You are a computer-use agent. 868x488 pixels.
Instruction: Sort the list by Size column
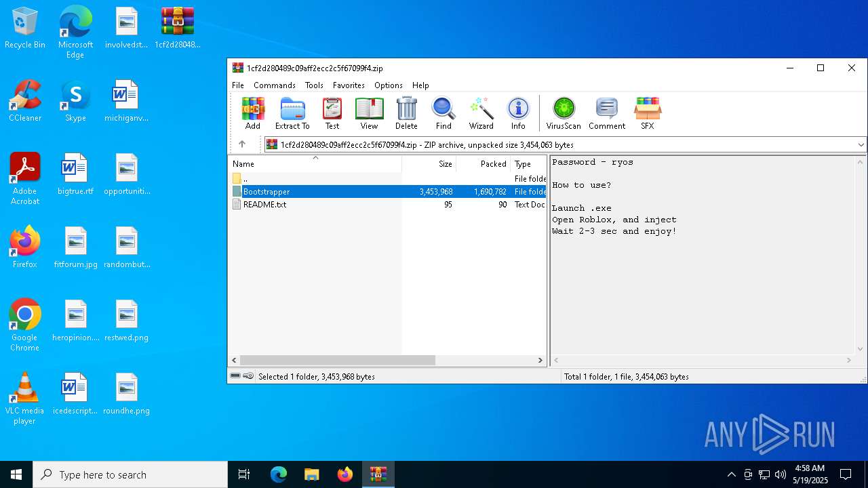429,163
